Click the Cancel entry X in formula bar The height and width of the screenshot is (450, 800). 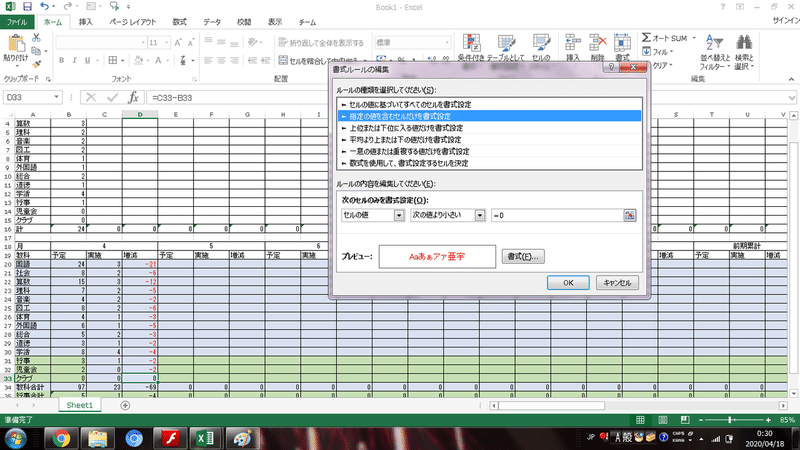(x=91, y=97)
